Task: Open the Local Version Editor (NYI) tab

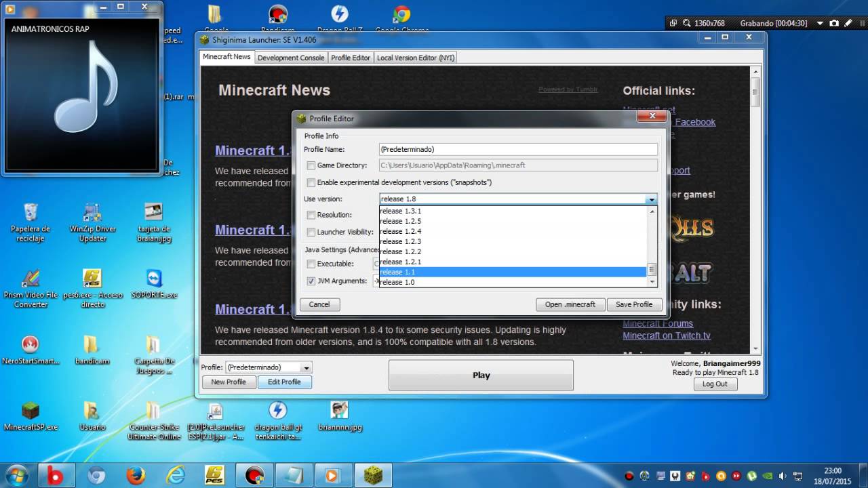Action: tap(416, 58)
